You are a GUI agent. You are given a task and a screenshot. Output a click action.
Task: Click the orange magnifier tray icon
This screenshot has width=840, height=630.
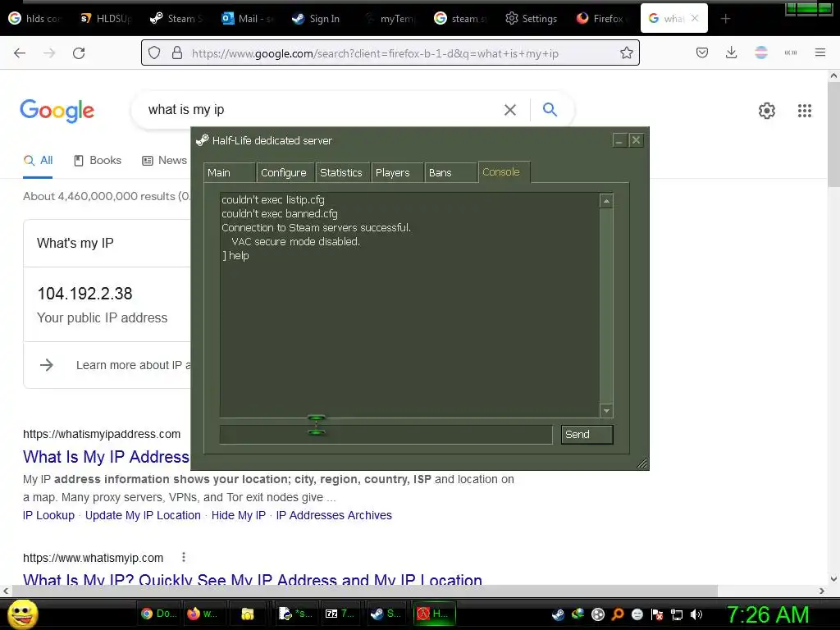[617, 614]
